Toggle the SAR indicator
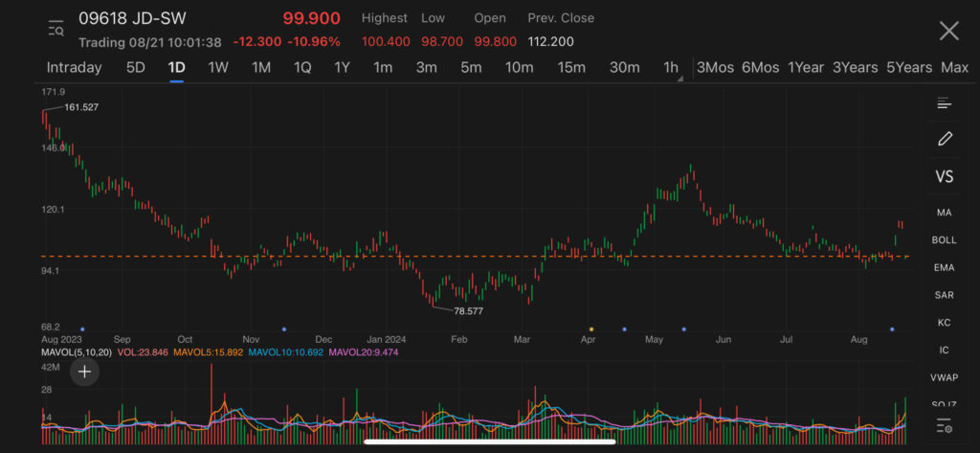The width and height of the screenshot is (980, 453). pos(944,295)
